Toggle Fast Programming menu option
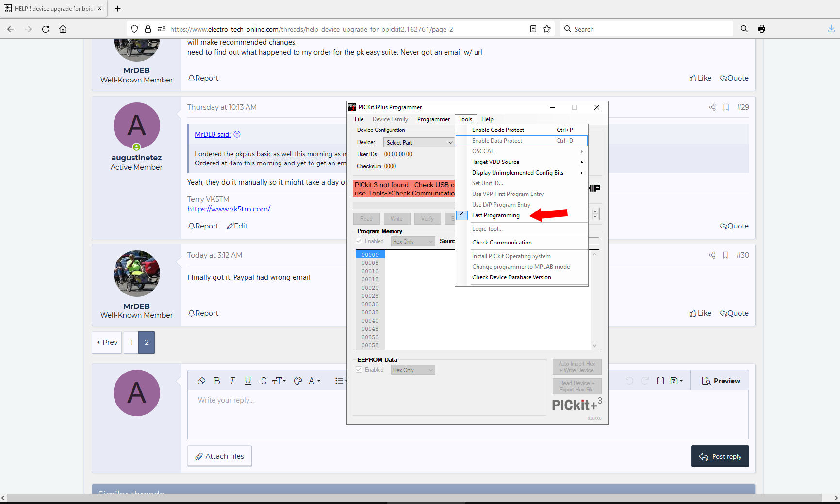Viewport: 840px width, 504px height. point(522,215)
